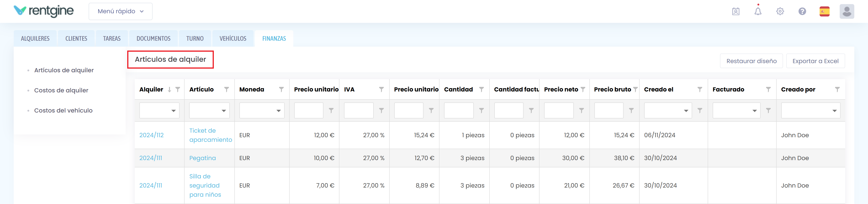The image size is (868, 204).
Task: Switch to the VEHÍCULOS tab
Action: point(233,38)
